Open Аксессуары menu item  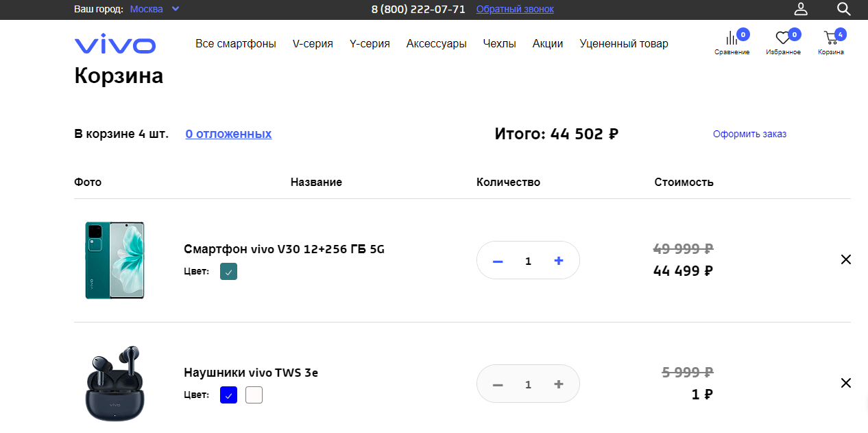tap(437, 44)
